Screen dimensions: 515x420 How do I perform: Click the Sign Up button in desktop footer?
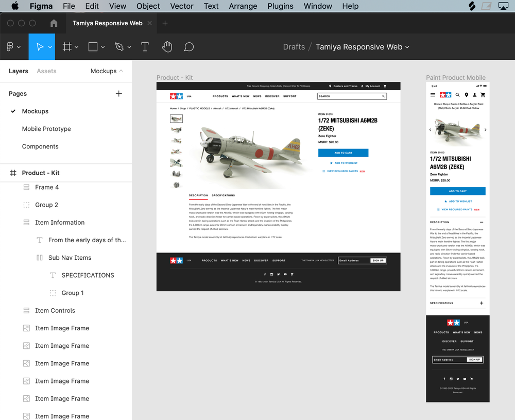point(378,261)
